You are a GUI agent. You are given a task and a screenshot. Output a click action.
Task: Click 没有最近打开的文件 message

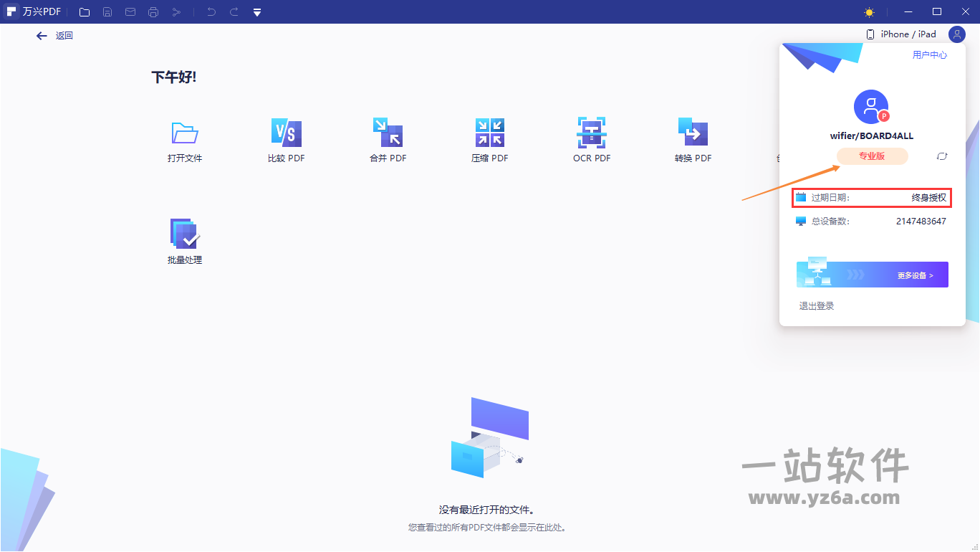coord(487,510)
